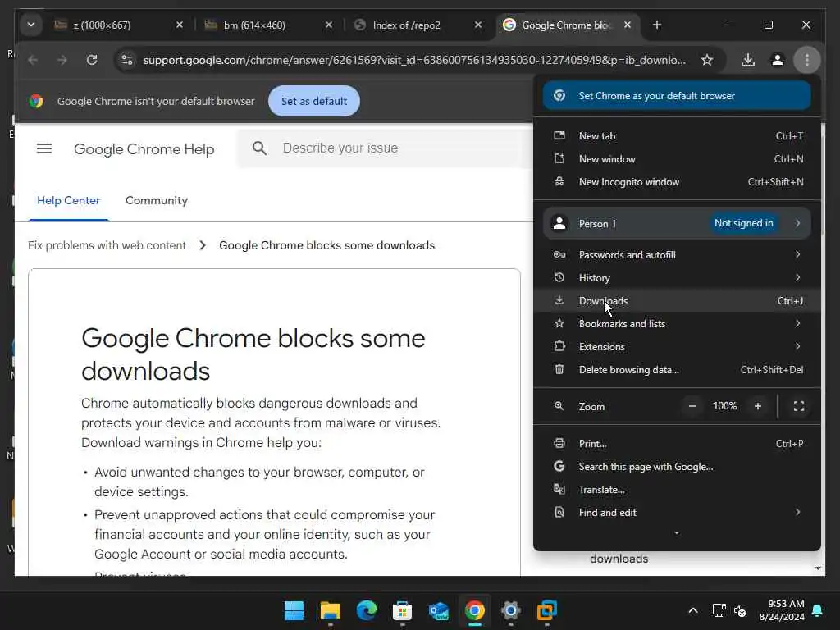Image resolution: width=840 pixels, height=630 pixels.
Task: Open the taskbar clock and date
Action: point(781,610)
